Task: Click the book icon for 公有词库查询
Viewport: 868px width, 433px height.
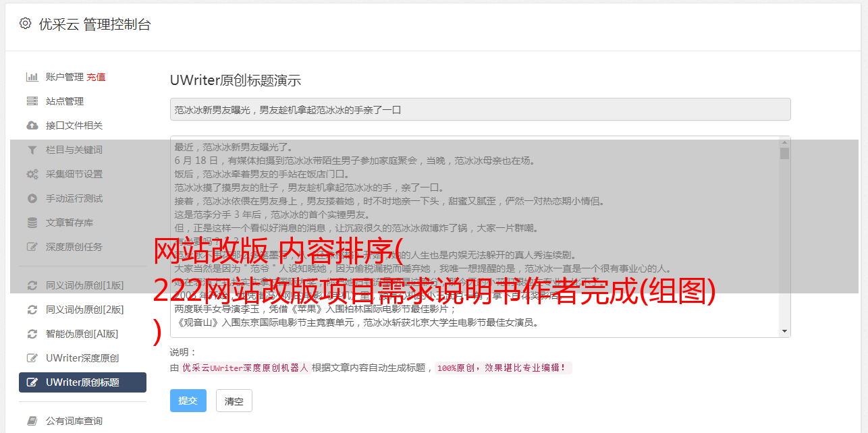Action: (x=32, y=421)
